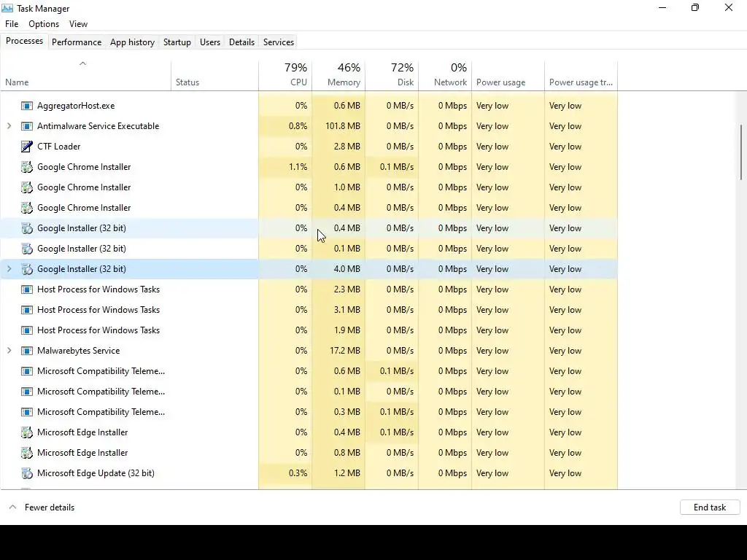
Task: Click the 101.8 MB memory value
Action: [343, 126]
